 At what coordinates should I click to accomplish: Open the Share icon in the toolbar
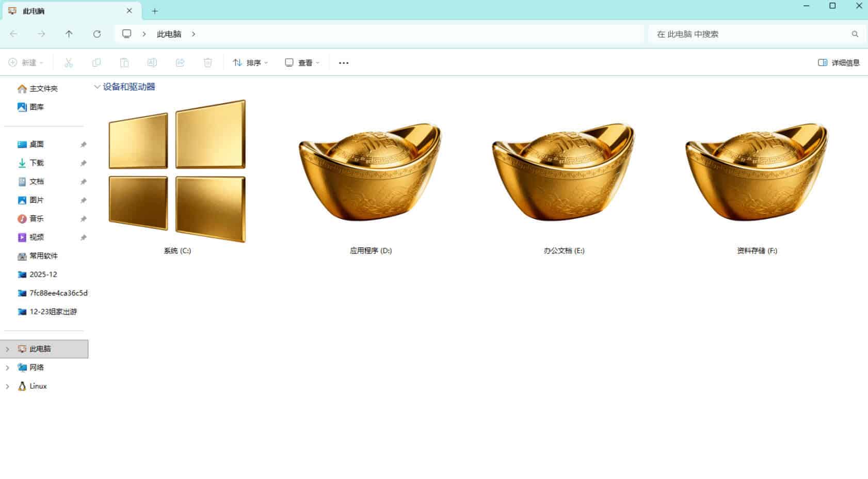click(180, 62)
